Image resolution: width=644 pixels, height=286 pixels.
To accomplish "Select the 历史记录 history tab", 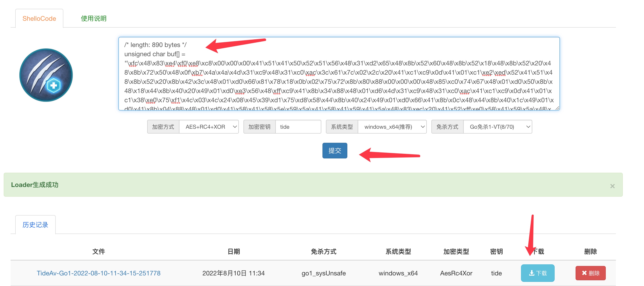I will 35,225.
